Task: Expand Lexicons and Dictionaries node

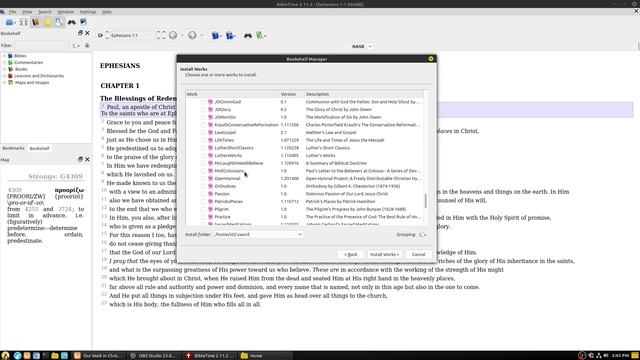Action: pyautogui.click(x=4, y=76)
